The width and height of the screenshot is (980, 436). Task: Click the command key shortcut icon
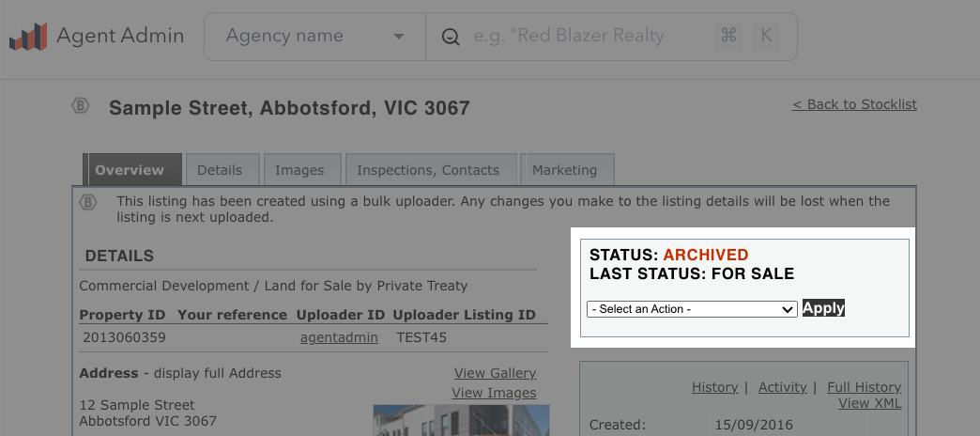coord(728,37)
